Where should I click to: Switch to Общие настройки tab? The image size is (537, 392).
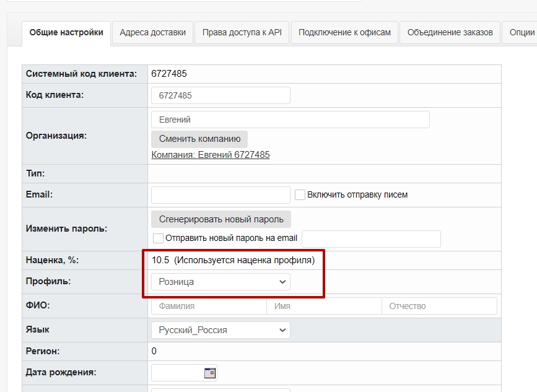[x=66, y=33]
